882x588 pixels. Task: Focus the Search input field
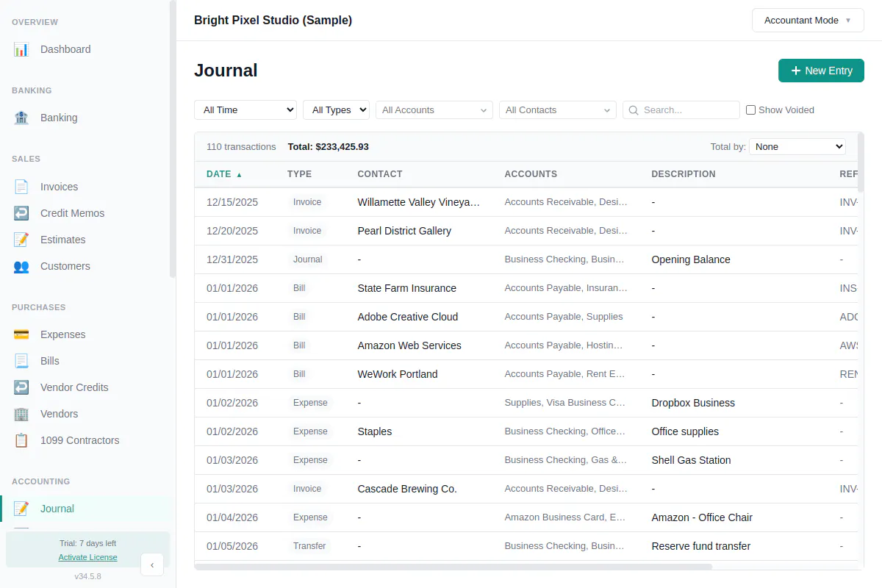681,110
